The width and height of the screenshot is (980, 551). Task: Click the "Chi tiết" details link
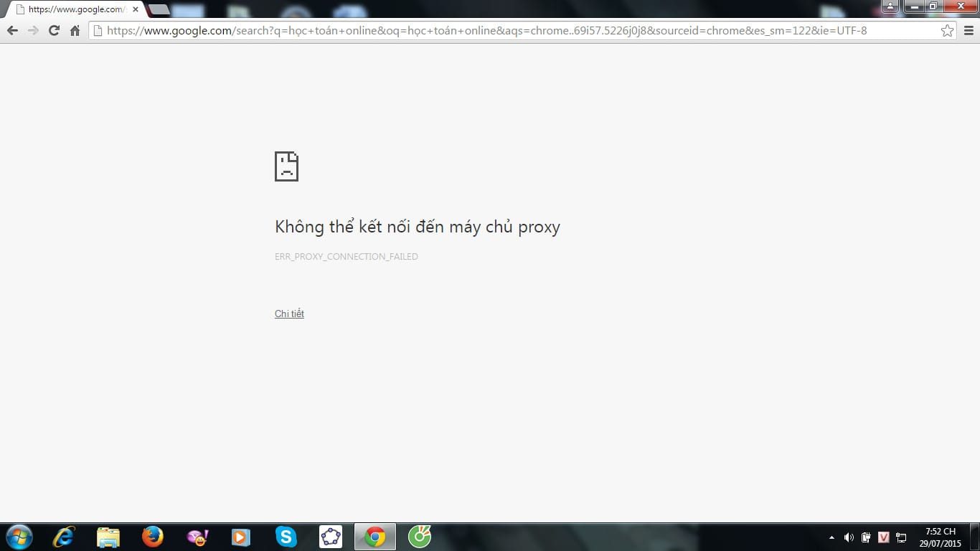point(289,314)
